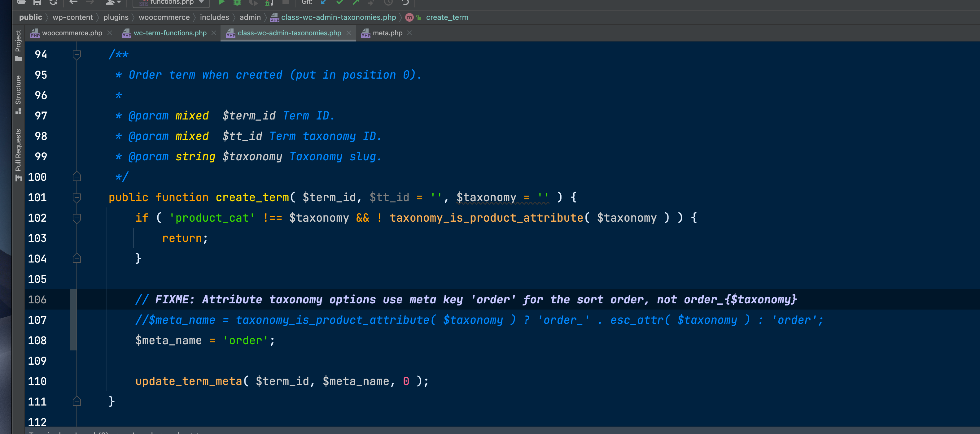Click the woocommerce breadcrumb in the navigation bar
The image size is (980, 434).
164,17
